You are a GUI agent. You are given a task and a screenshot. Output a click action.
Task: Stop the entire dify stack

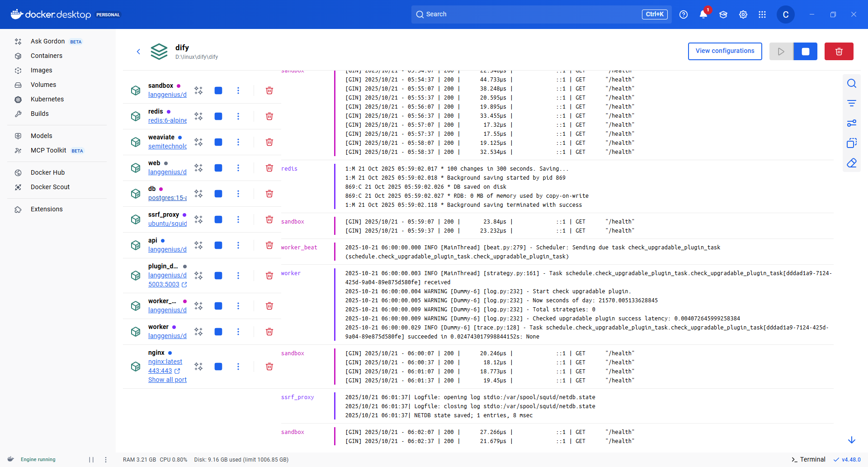805,52
